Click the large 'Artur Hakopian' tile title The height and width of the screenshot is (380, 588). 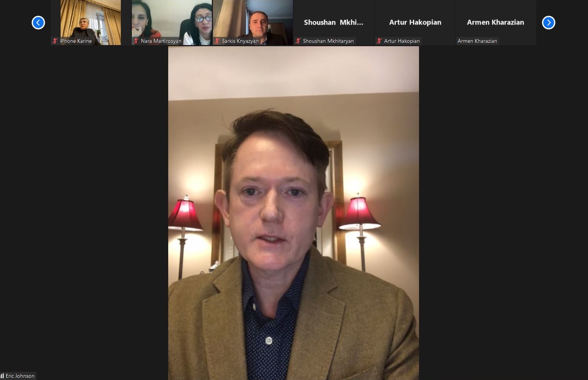click(x=415, y=22)
